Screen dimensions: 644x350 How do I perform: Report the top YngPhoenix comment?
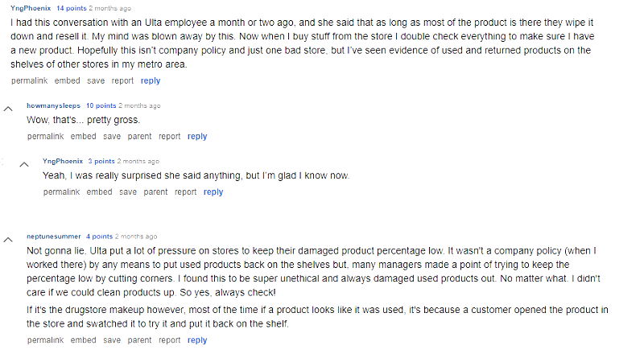pos(122,80)
